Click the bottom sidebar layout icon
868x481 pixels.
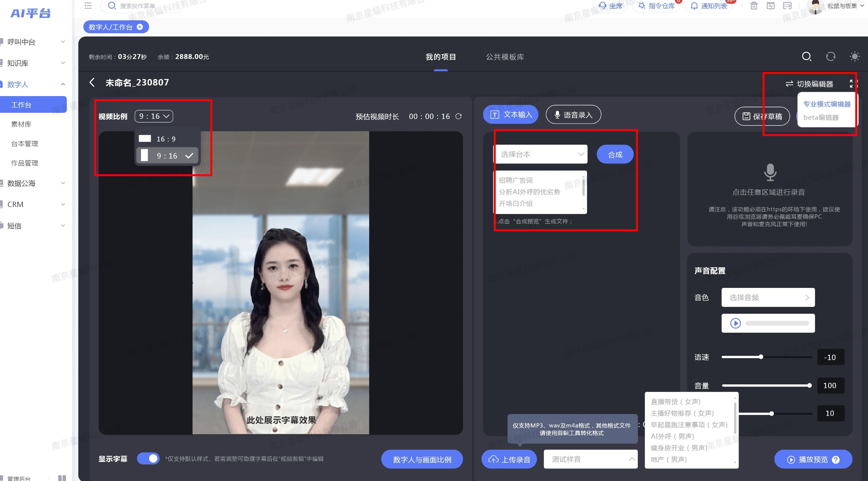point(62,478)
